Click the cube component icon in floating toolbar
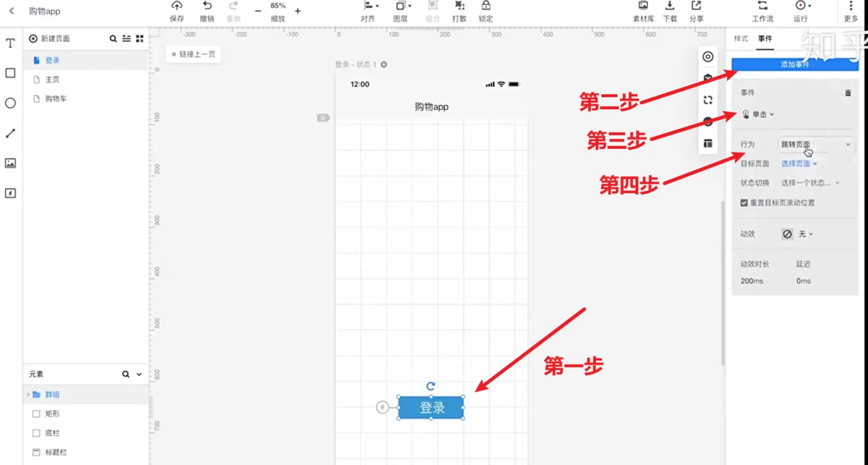 click(707, 78)
